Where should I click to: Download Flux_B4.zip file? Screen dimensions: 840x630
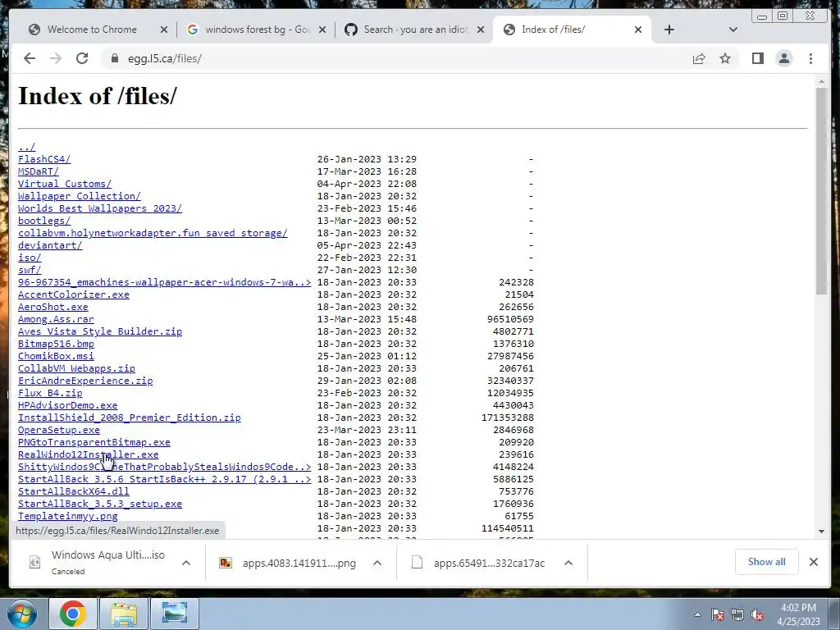click(x=50, y=393)
